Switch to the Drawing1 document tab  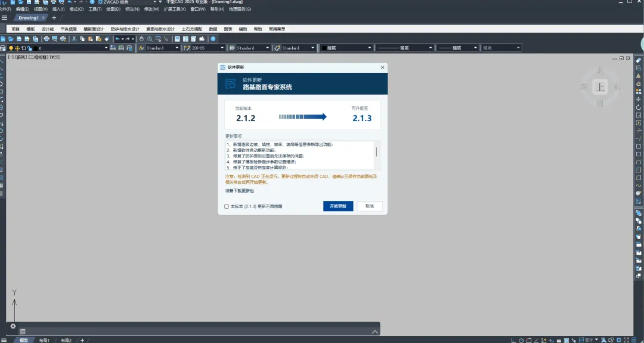[29, 18]
